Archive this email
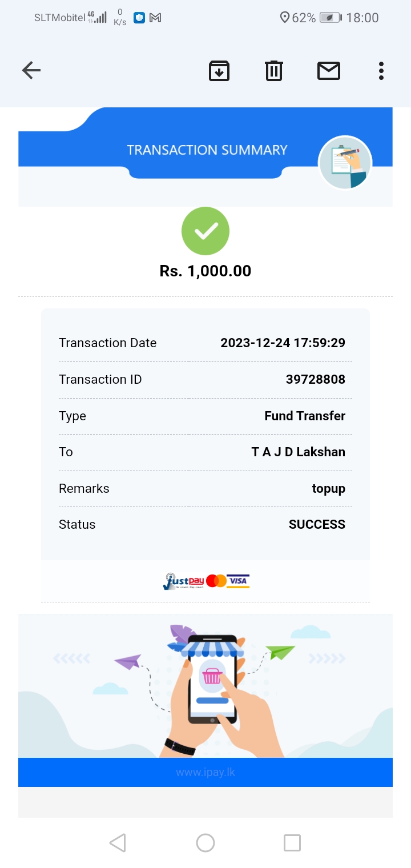 [219, 71]
